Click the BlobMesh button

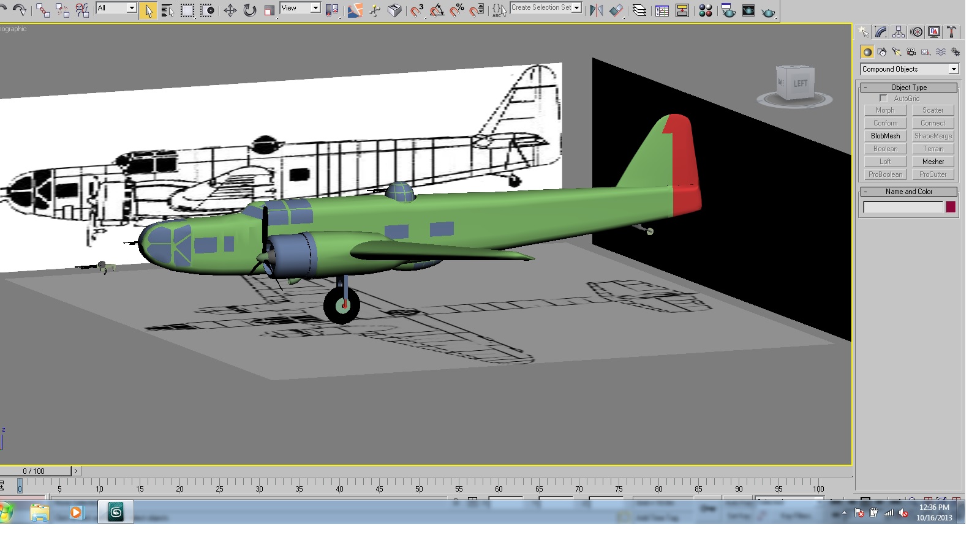point(885,136)
